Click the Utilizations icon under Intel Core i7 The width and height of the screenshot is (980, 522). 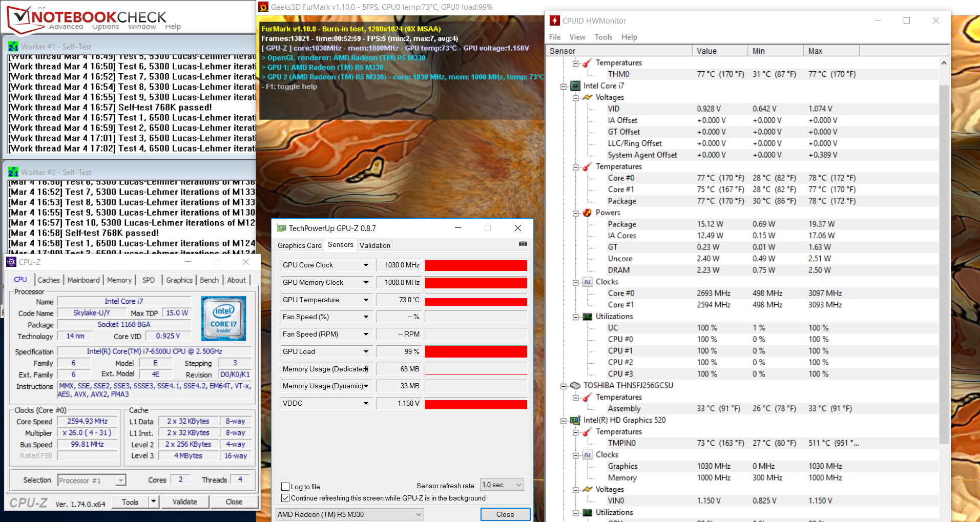coord(588,317)
